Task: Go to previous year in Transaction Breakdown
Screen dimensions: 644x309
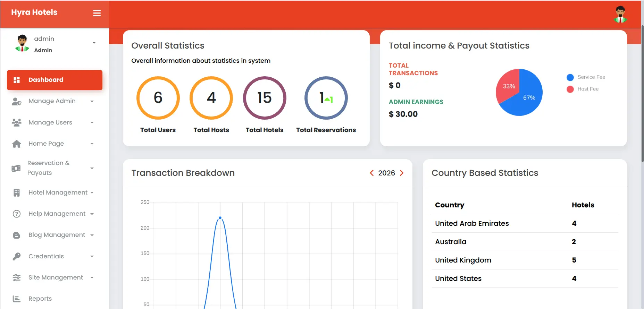Action: pyautogui.click(x=372, y=173)
